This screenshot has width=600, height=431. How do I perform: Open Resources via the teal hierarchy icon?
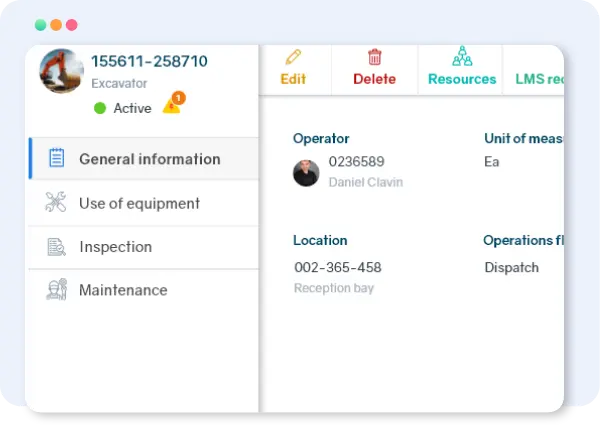coord(462,57)
